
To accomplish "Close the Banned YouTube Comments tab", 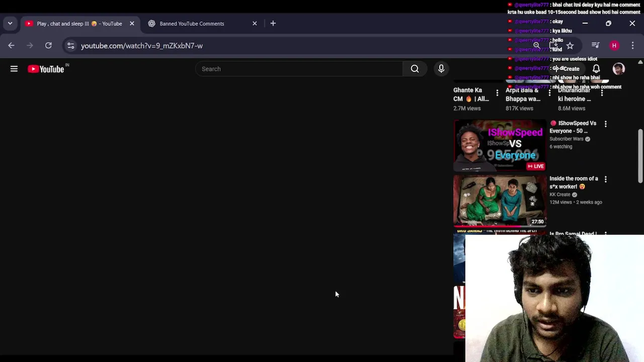I will [255, 24].
